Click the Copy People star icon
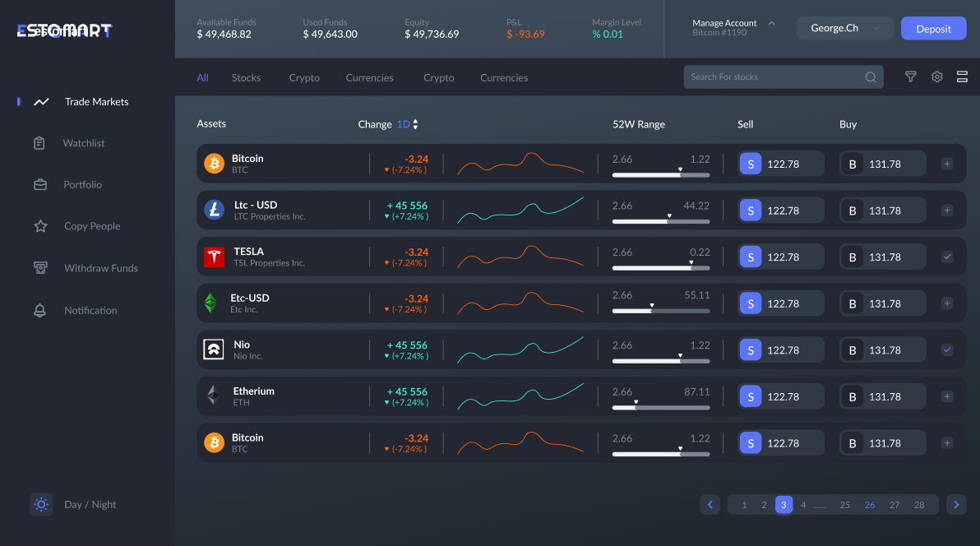980x546 pixels. pos(39,226)
